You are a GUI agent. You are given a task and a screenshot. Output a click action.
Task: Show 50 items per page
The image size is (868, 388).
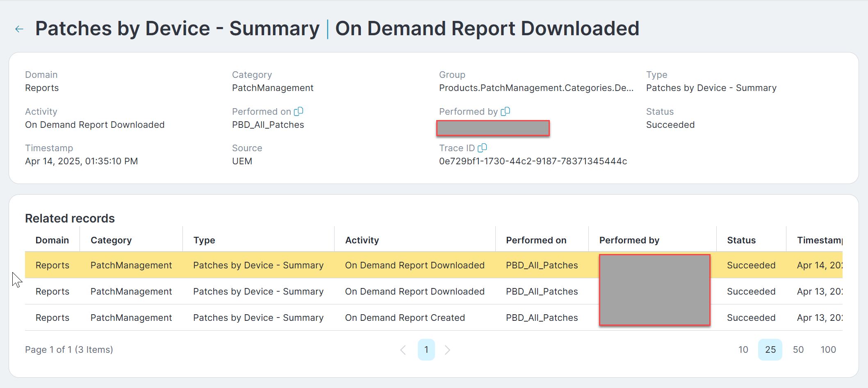click(x=798, y=350)
